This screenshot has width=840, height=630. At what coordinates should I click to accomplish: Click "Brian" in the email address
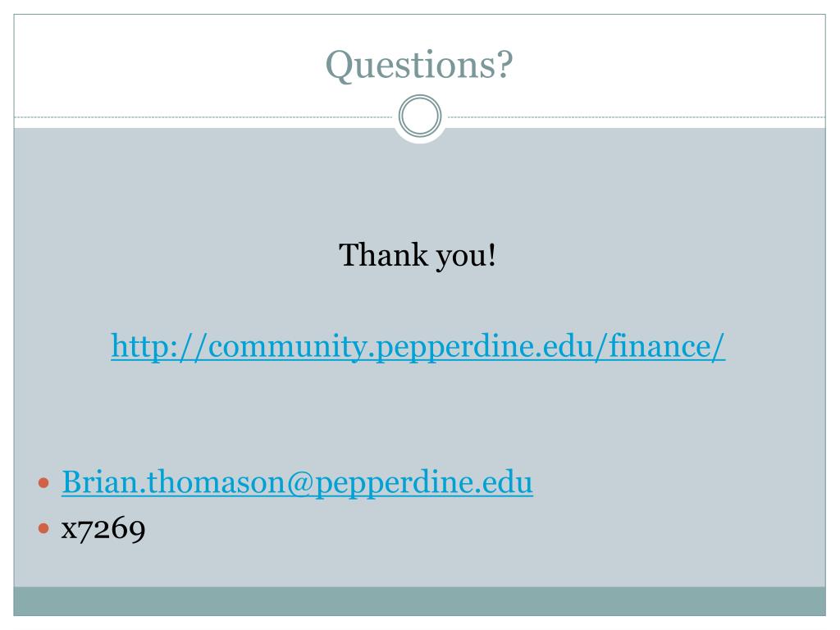click(99, 482)
